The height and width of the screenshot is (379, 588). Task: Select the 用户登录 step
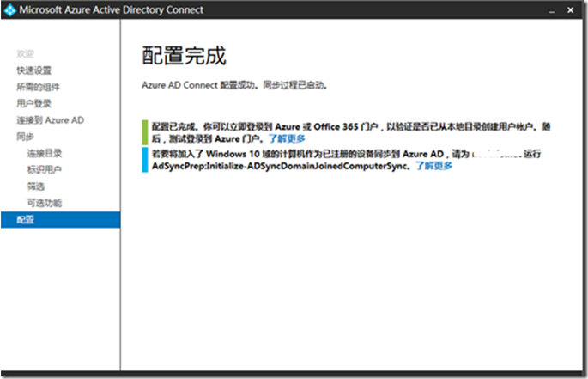[33, 103]
